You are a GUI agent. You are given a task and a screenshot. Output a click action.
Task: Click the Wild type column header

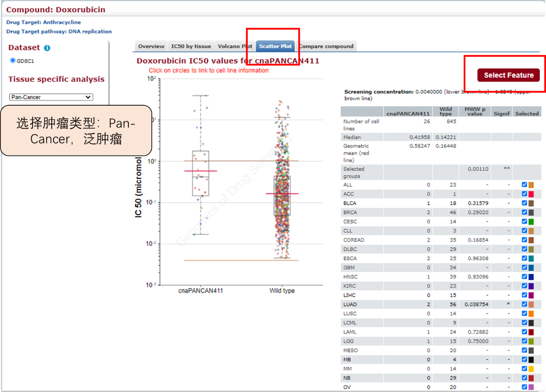[445, 111]
